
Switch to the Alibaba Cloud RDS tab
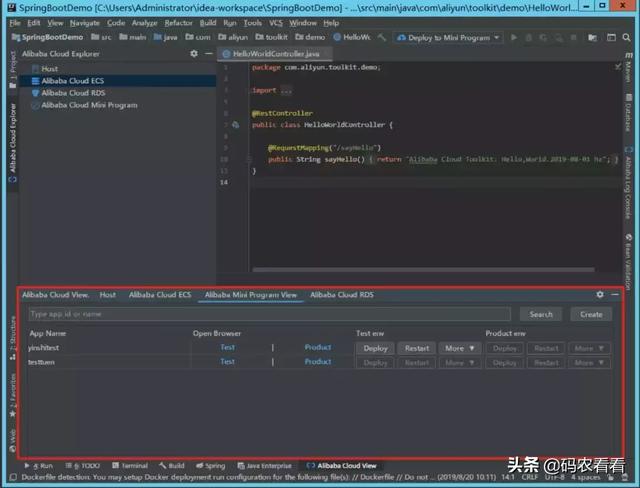(341, 295)
